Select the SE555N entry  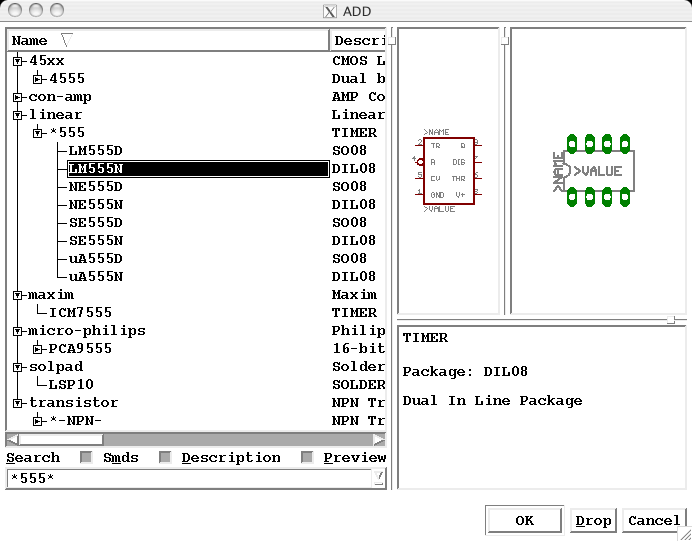[x=95, y=241]
